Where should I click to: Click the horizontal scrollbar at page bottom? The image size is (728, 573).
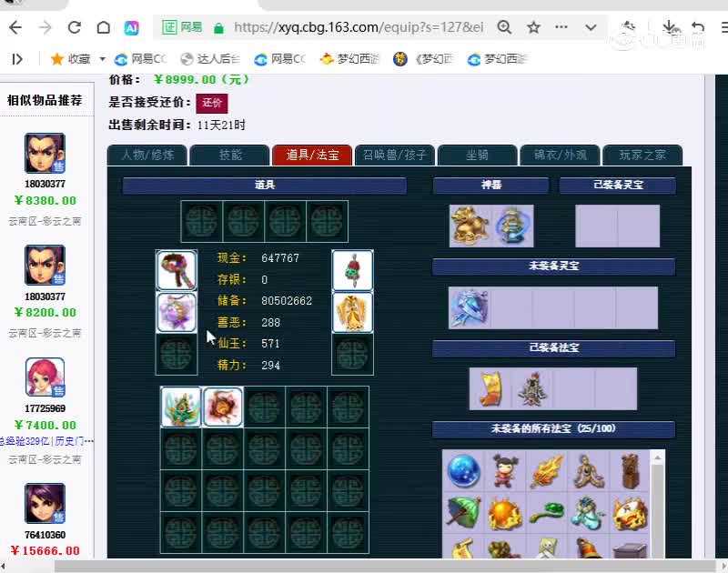385,566
